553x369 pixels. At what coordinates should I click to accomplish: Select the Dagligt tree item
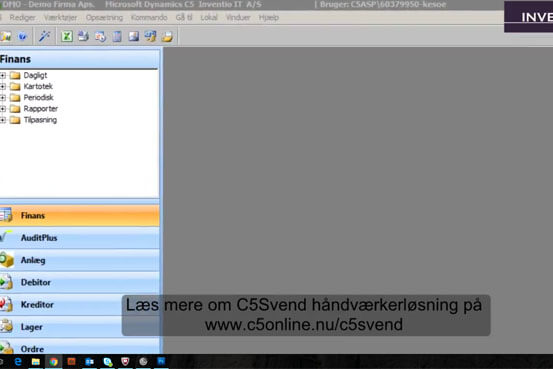tap(35, 75)
